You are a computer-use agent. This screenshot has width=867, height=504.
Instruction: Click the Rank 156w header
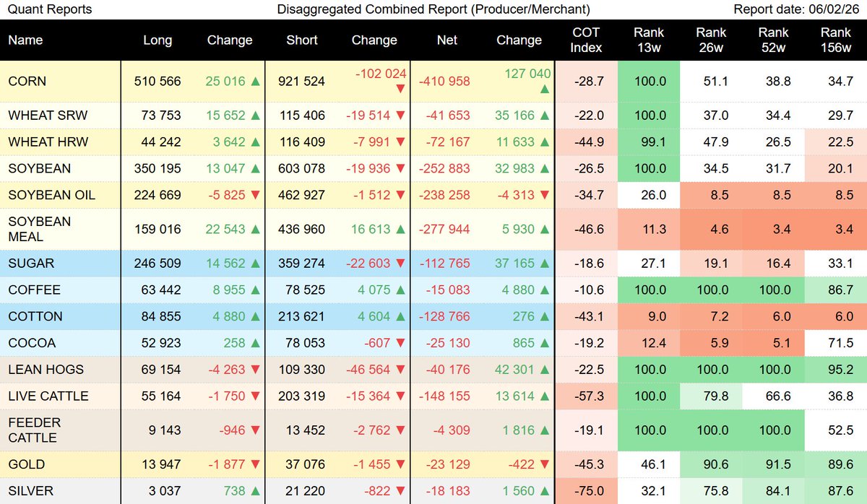(836, 40)
